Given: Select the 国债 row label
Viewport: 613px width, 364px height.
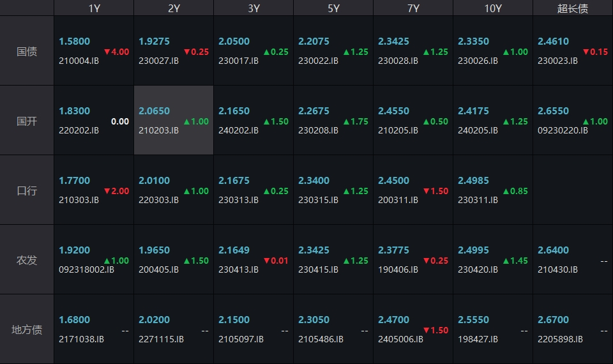Looking at the screenshot, I should (27, 51).
